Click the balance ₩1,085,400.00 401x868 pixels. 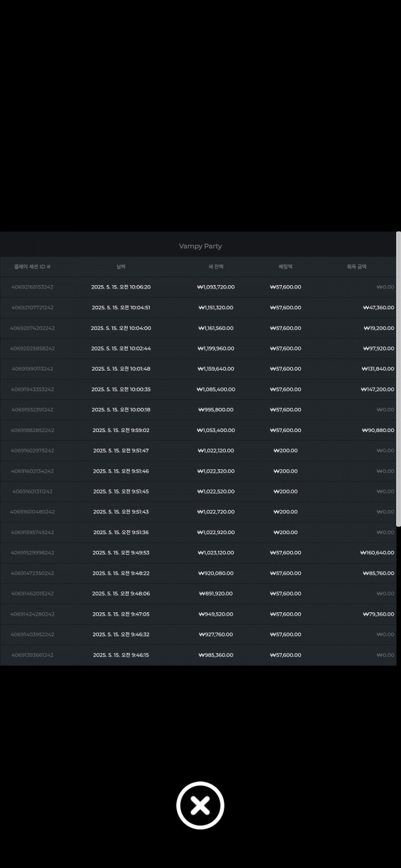(x=216, y=389)
